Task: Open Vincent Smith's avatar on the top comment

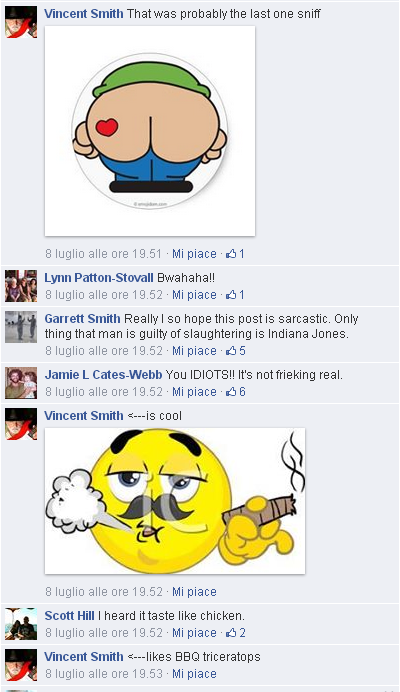Action: [21, 22]
